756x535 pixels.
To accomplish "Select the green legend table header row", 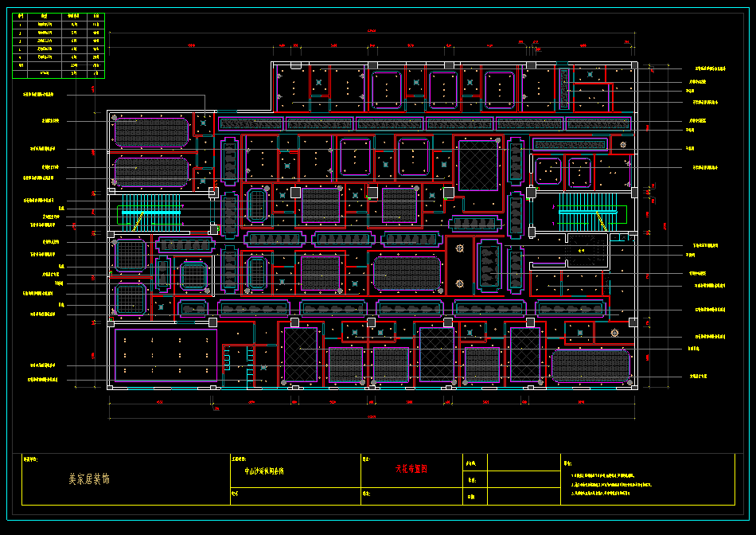I will pos(58,17).
